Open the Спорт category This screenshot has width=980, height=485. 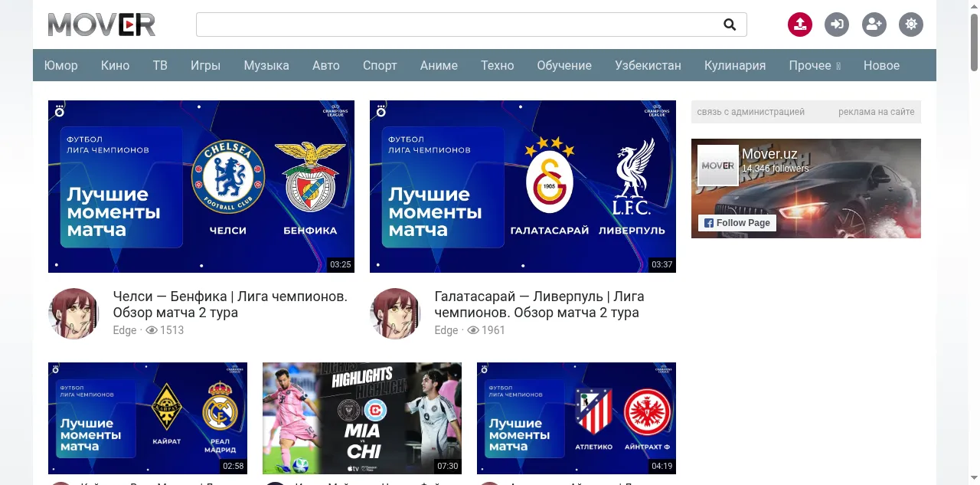click(380, 65)
